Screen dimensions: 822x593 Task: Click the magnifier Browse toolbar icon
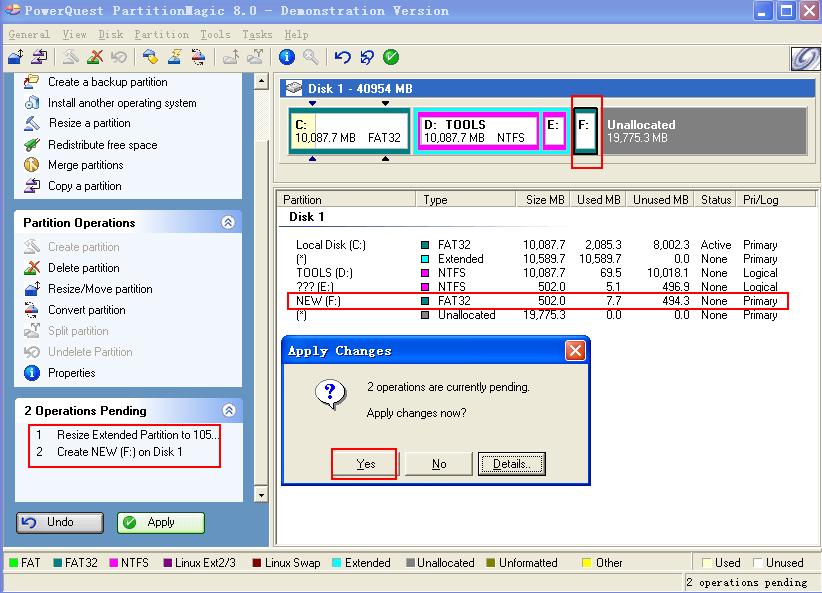pos(311,57)
